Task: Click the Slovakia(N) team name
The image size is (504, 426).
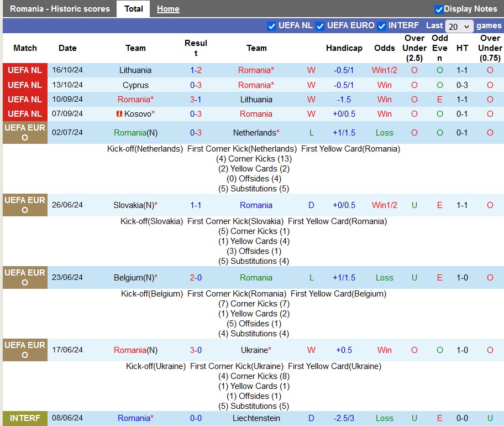Action: pos(134,205)
